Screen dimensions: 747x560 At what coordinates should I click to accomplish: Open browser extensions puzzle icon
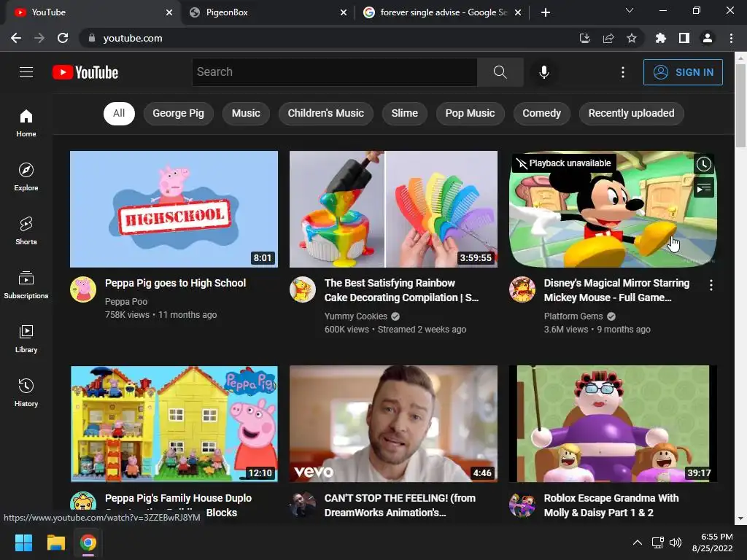pyautogui.click(x=660, y=38)
